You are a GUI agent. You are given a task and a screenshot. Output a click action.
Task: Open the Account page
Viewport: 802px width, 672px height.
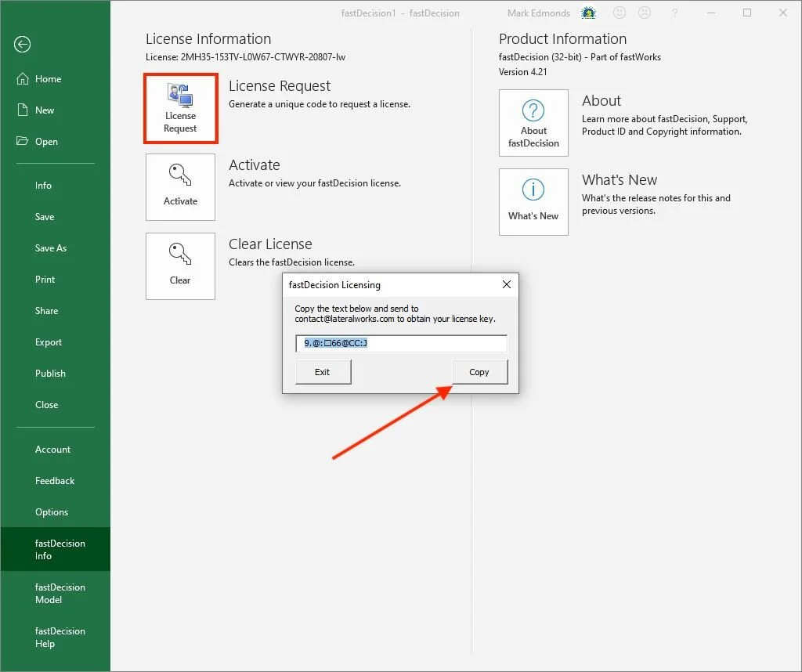pyautogui.click(x=52, y=450)
